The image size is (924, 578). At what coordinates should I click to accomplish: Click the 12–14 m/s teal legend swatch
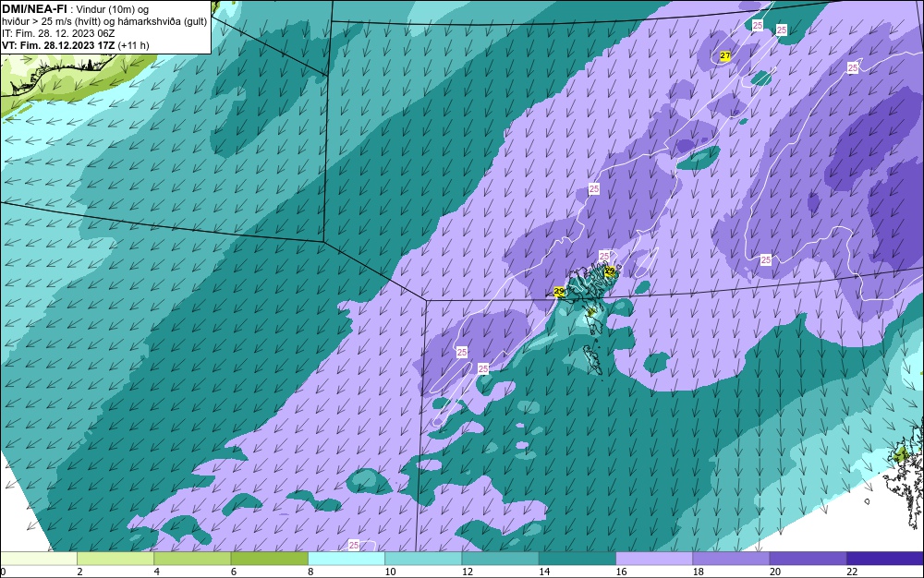(x=500, y=559)
